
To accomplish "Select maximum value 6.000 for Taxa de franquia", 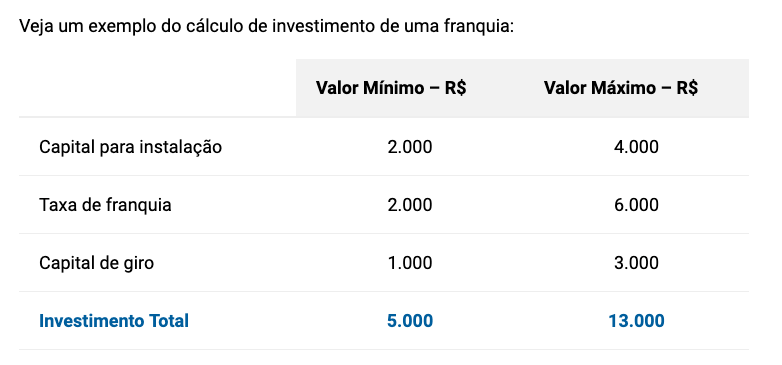I will [x=636, y=205].
